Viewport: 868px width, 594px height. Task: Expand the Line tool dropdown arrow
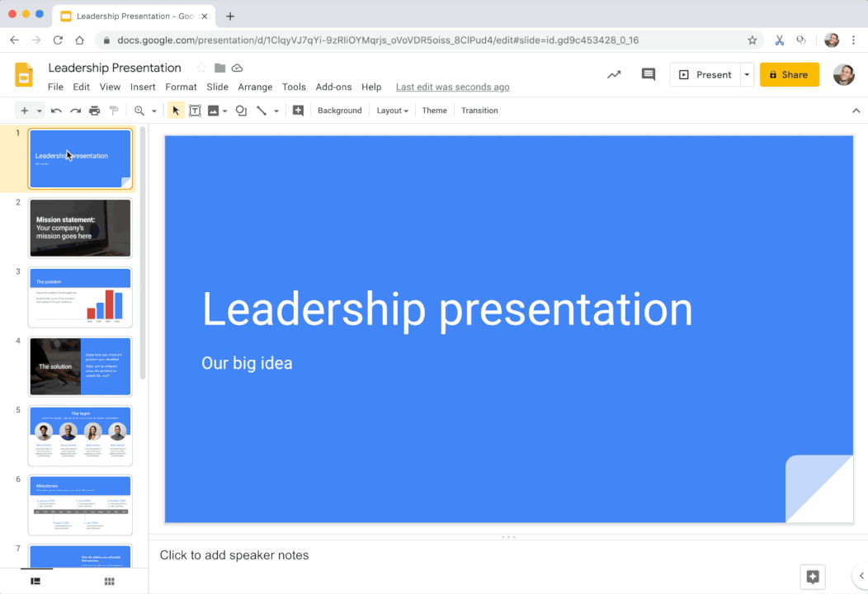click(x=275, y=110)
